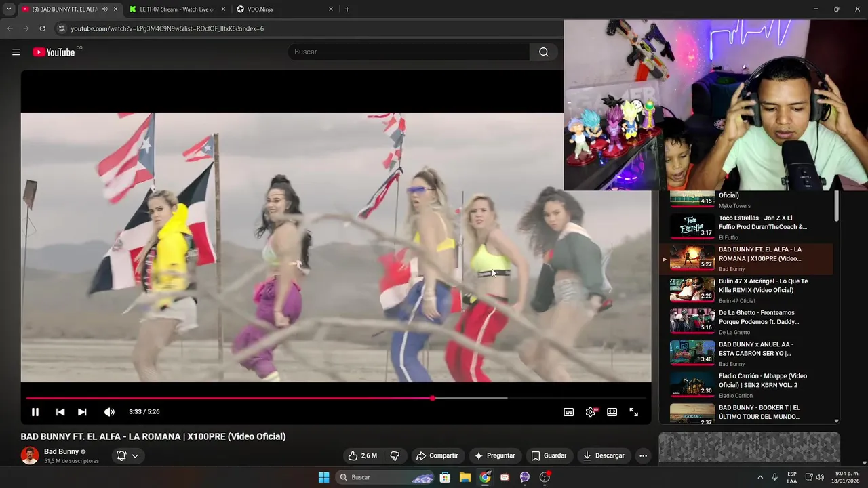The height and width of the screenshot is (488, 868).
Task: Pause the video playback
Action: 35,412
